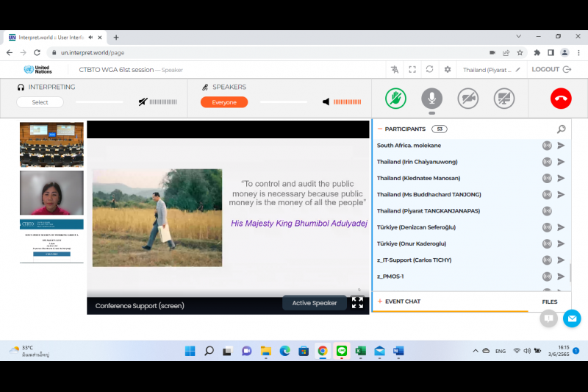Click the refresh icon in header
Viewport: 588px width, 392px height.
430,70
